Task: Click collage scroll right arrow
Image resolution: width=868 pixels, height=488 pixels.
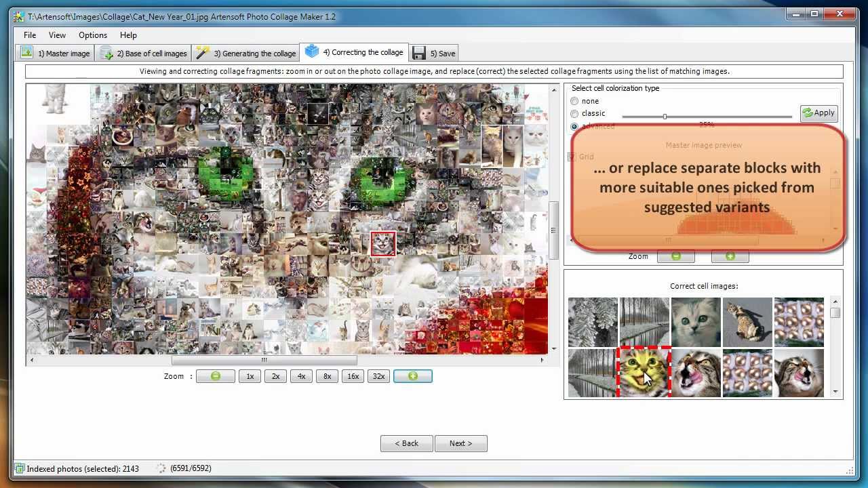Action: tap(542, 361)
